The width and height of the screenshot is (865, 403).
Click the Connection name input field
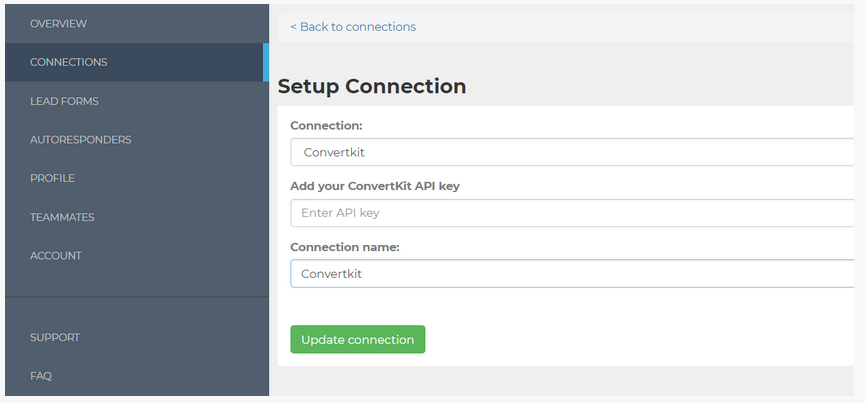(572, 274)
